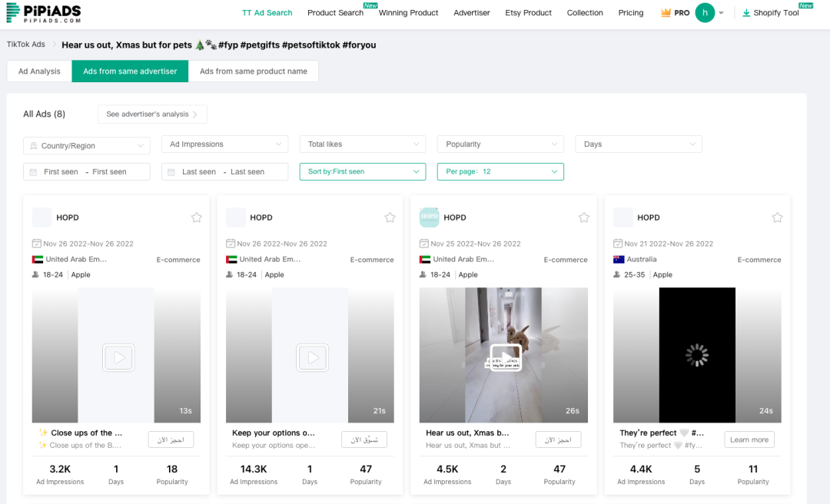
Task: Click the Learn more button on fourth ad
Action: click(x=749, y=439)
